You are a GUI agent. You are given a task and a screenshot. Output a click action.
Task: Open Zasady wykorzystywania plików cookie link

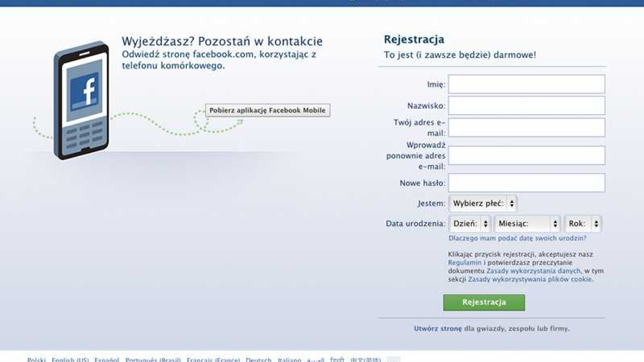(x=530, y=279)
